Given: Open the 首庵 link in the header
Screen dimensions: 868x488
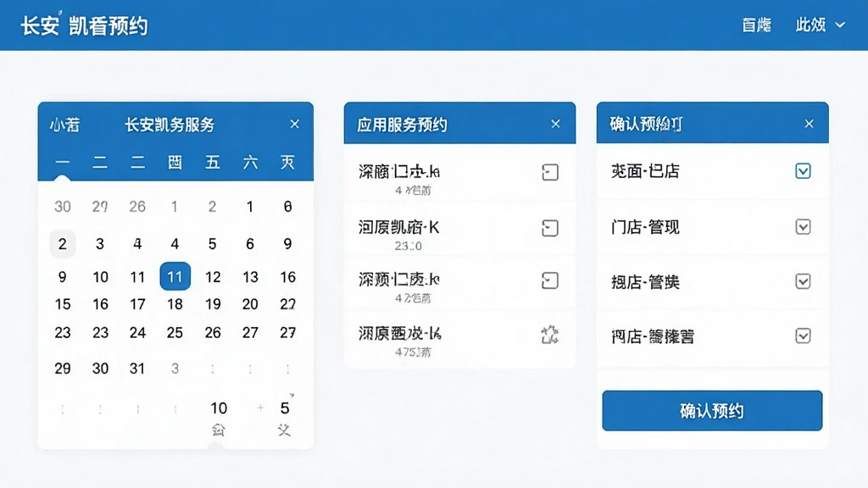Looking at the screenshot, I should point(756,25).
